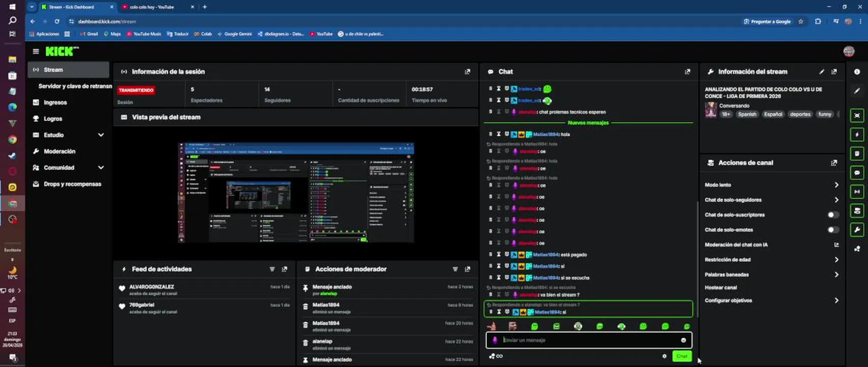Click the pencil icon in right rail
This screenshot has height=367, width=868.
coord(857,91)
